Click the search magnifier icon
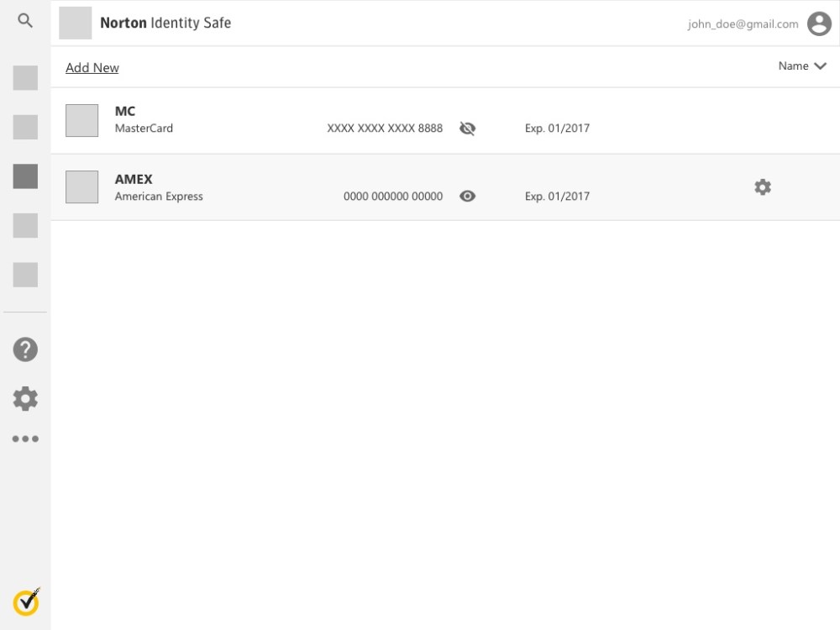The height and width of the screenshot is (630, 840). pyautogui.click(x=25, y=22)
